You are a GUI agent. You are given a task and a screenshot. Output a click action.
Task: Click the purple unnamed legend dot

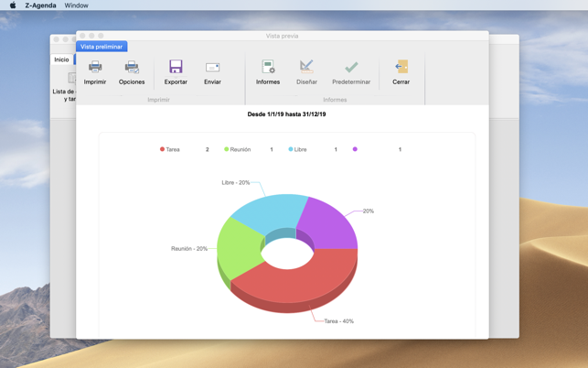(x=355, y=149)
